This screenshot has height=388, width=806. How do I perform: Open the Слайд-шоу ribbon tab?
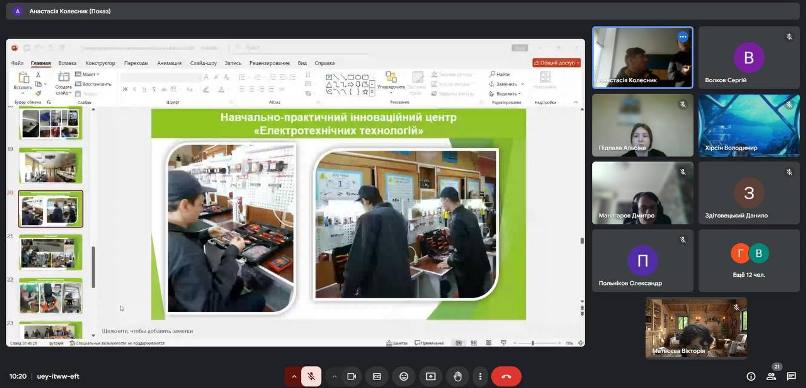(204, 63)
